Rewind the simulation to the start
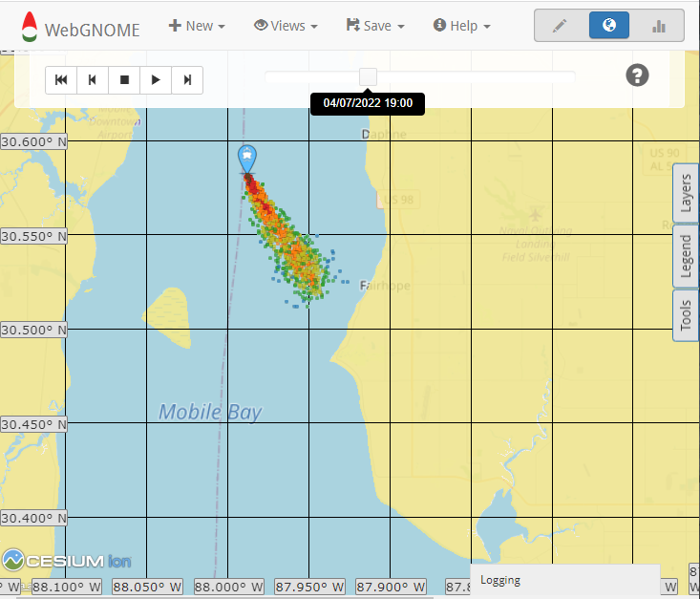The image size is (700, 599). point(61,80)
